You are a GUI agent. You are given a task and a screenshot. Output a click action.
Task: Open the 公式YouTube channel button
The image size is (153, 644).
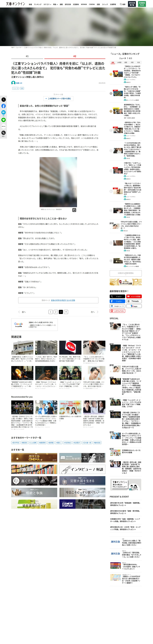pos(117,311)
